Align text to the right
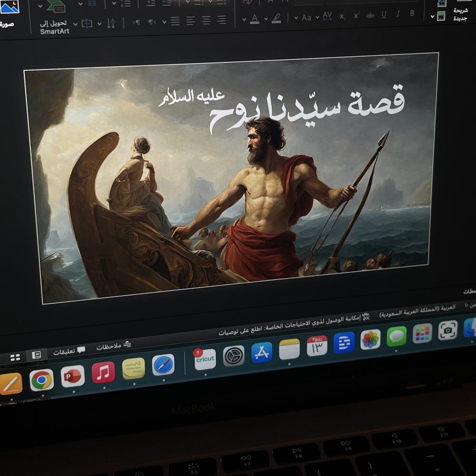 tap(222, 20)
